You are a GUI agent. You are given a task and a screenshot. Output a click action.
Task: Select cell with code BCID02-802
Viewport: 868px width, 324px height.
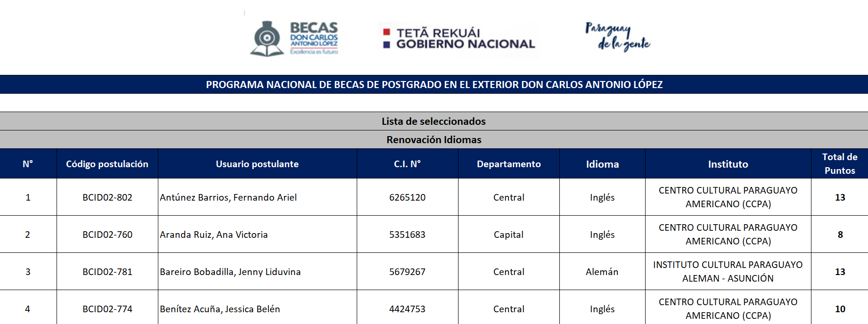[107, 197]
